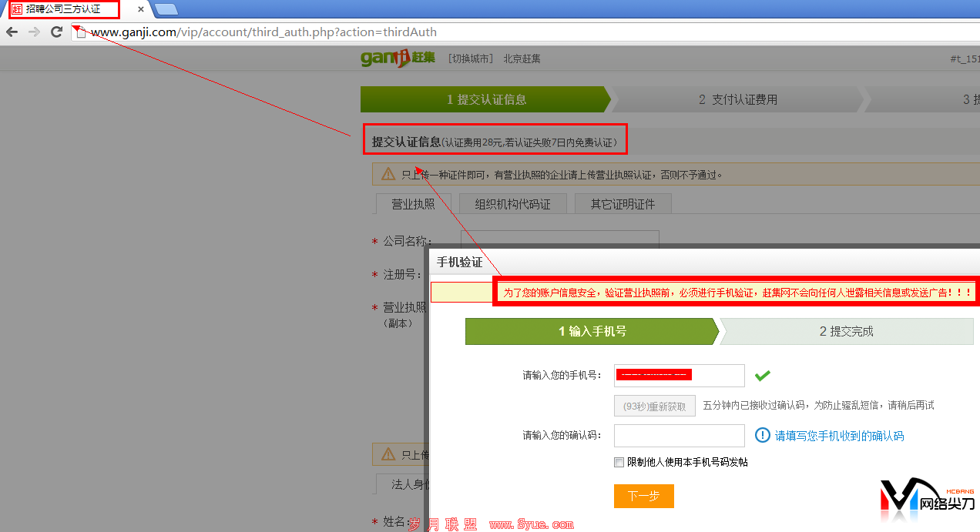980x532 pixels.
Task: Open a new browser tab
Action: (166, 9)
